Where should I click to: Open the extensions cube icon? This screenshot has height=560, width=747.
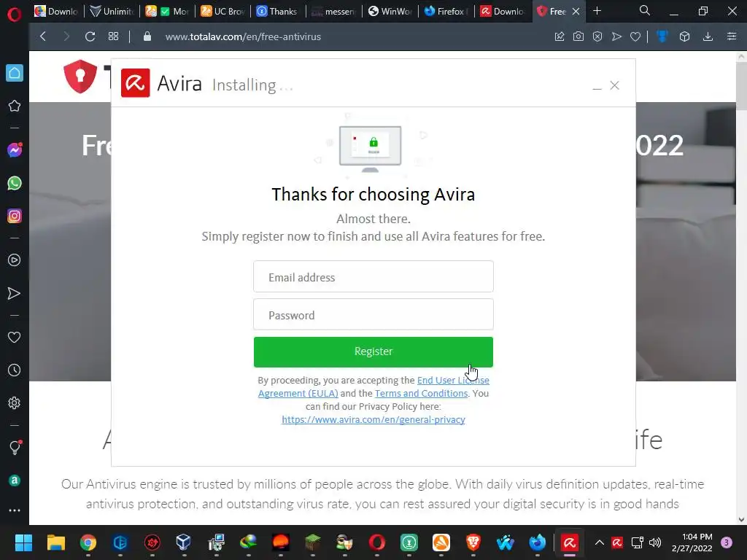pyautogui.click(x=684, y=36)
